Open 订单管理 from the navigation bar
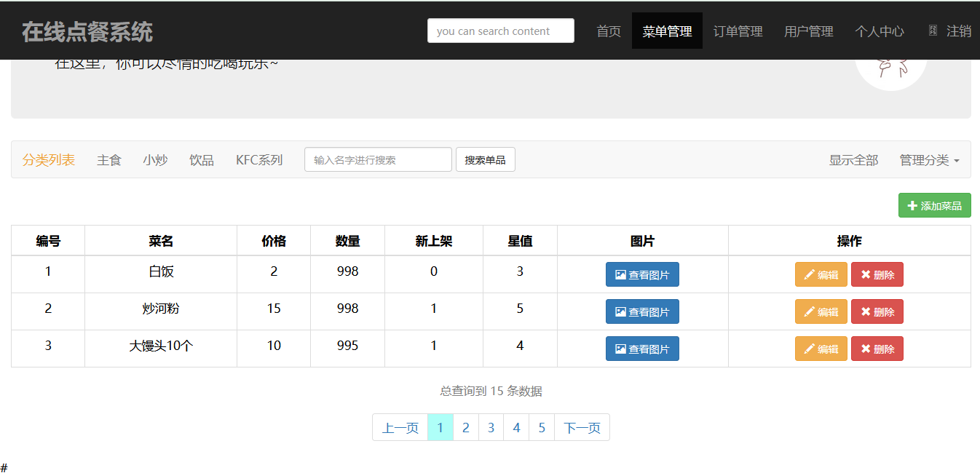 tap(738, 31)
